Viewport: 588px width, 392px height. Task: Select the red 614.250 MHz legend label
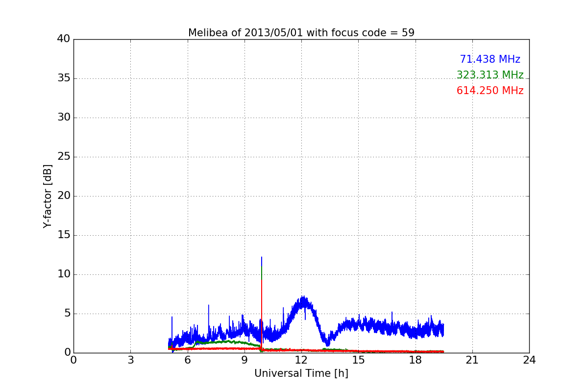[x=490, y=91]
